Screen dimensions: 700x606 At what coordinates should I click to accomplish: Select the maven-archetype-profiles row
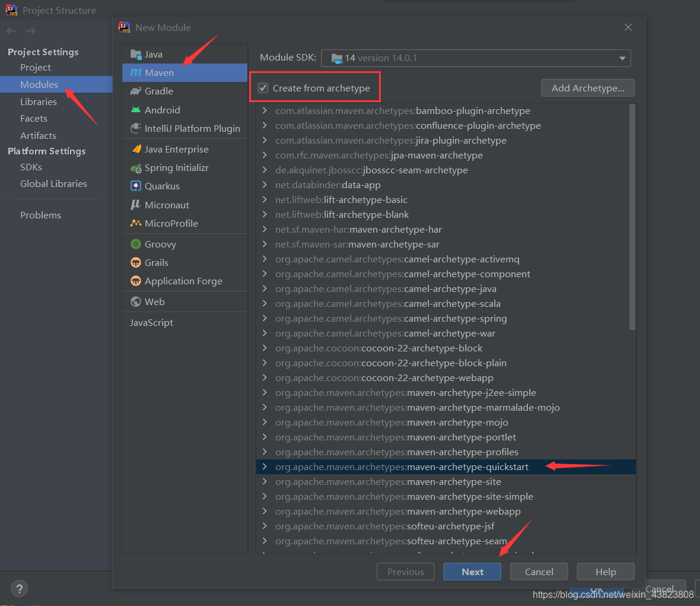point(446,452)
